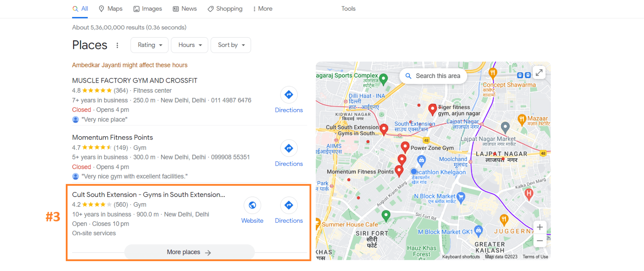Expand the Rating filter dropdown

pos(150,45)
